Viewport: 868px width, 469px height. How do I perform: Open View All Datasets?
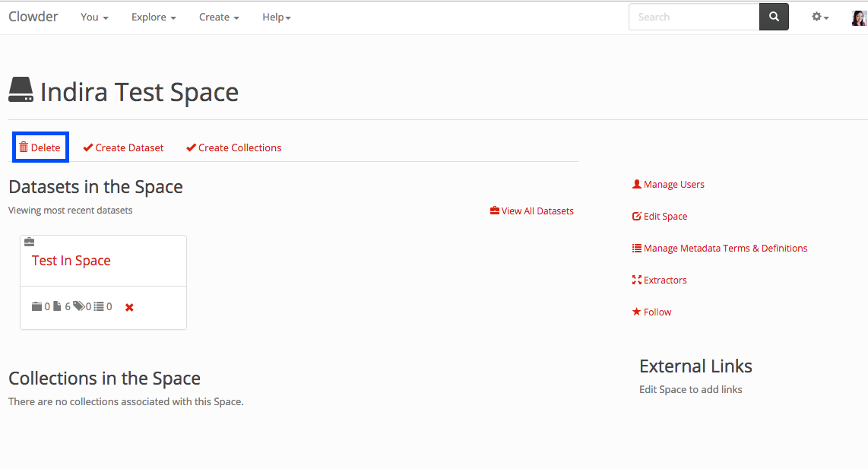(x=532, y=211)
